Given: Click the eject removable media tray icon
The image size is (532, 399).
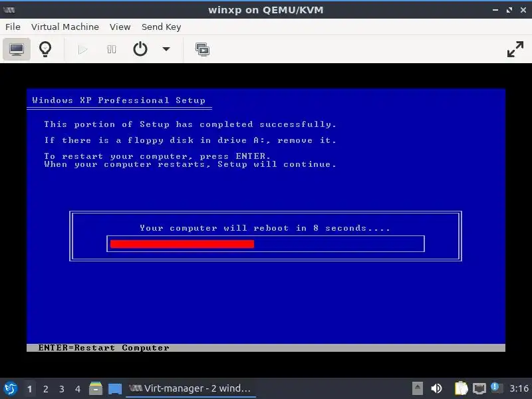Looking at the screenshot, I should click(x=418, y=388).
